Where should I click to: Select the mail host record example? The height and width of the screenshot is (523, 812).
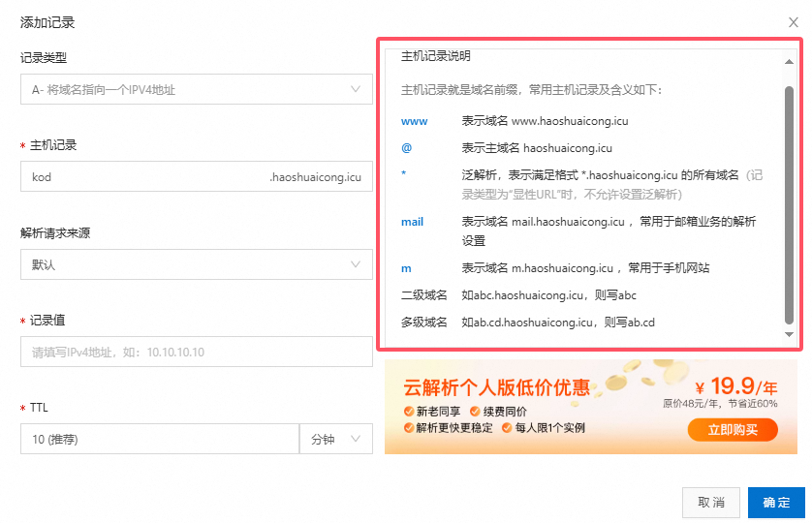(x=413, y=222)
